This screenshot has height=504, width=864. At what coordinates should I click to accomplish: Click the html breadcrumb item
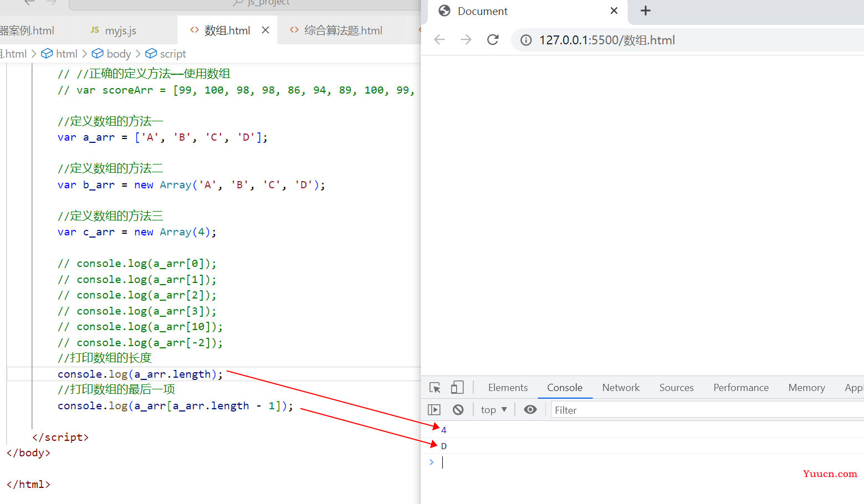pyautogui.click(x=59, y=54)
